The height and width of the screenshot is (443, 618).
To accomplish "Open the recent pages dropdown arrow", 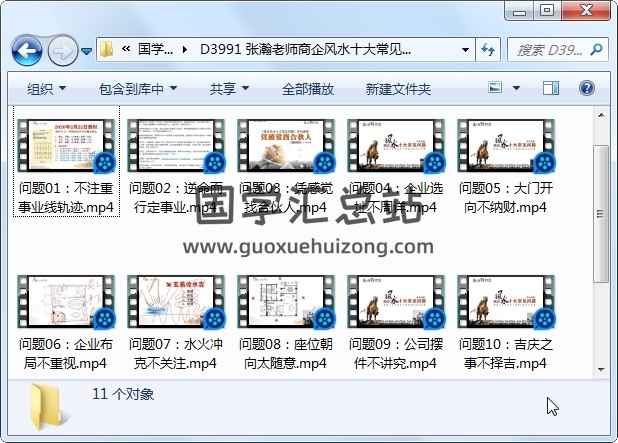I will pyautogui.click(x=87, y=50).
